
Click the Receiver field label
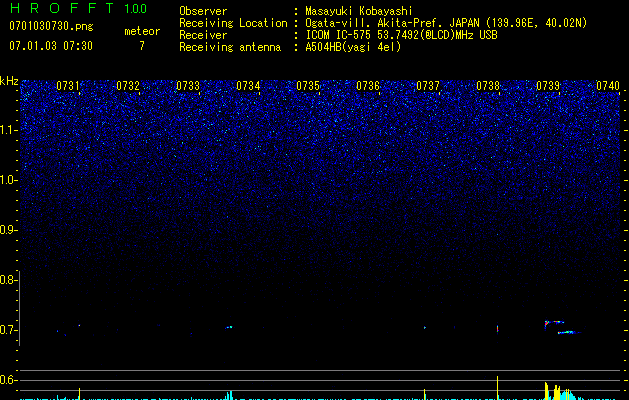[x=203, y=35]
